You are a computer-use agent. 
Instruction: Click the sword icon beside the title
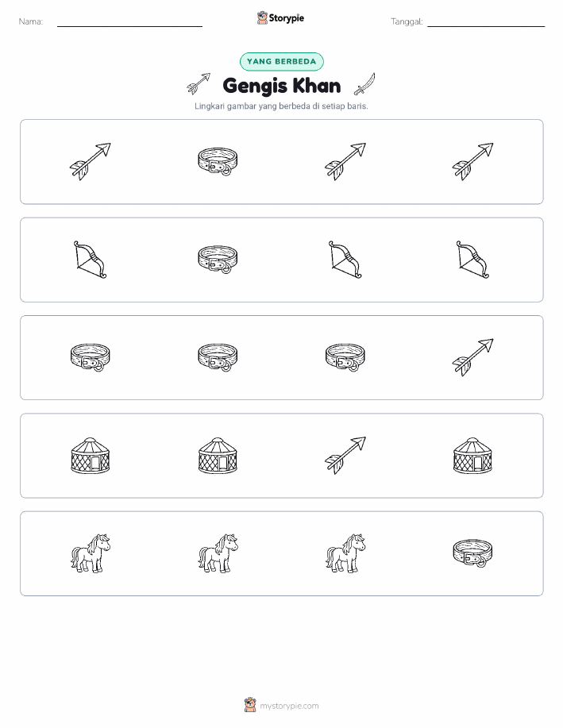point(364,84)
